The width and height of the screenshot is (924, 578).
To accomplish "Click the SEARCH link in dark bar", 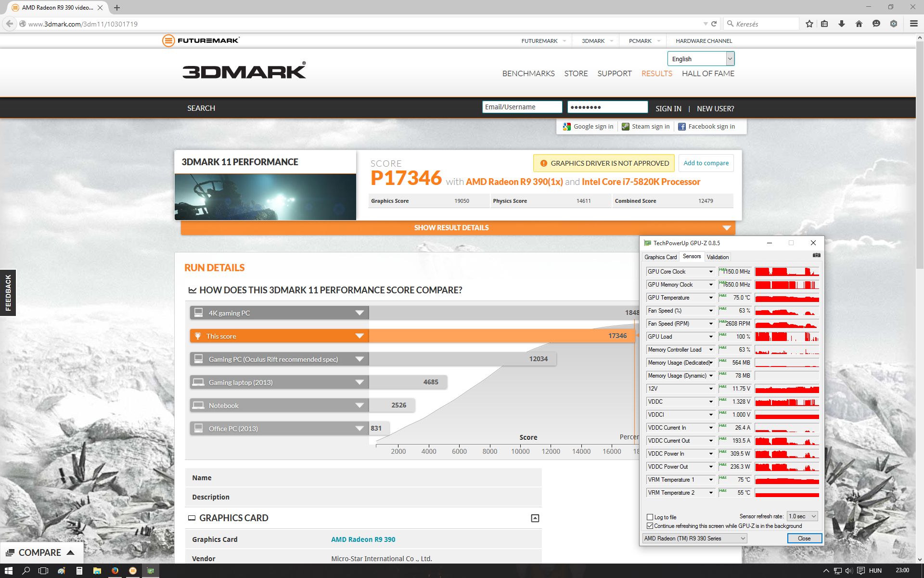I will [x=201, y=108].
